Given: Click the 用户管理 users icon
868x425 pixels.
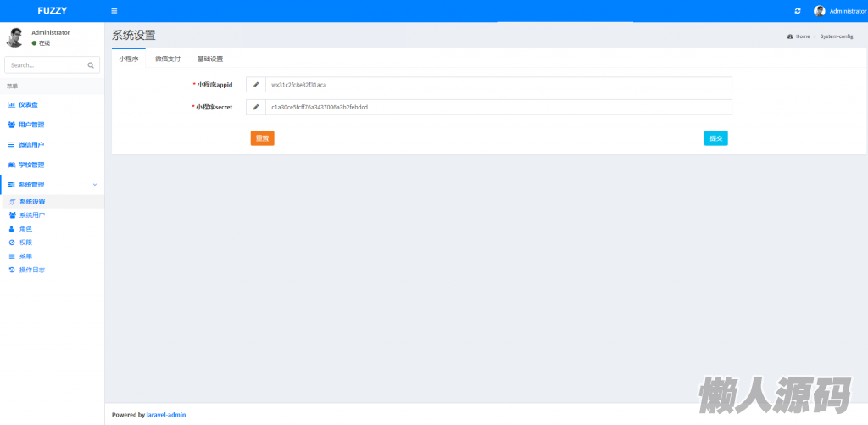Looking at the screenshot, I should click(11, 125).
